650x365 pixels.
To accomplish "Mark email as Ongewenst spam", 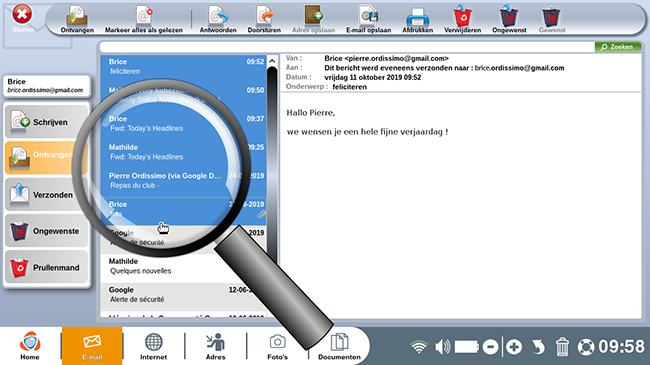I will (509, 19).
